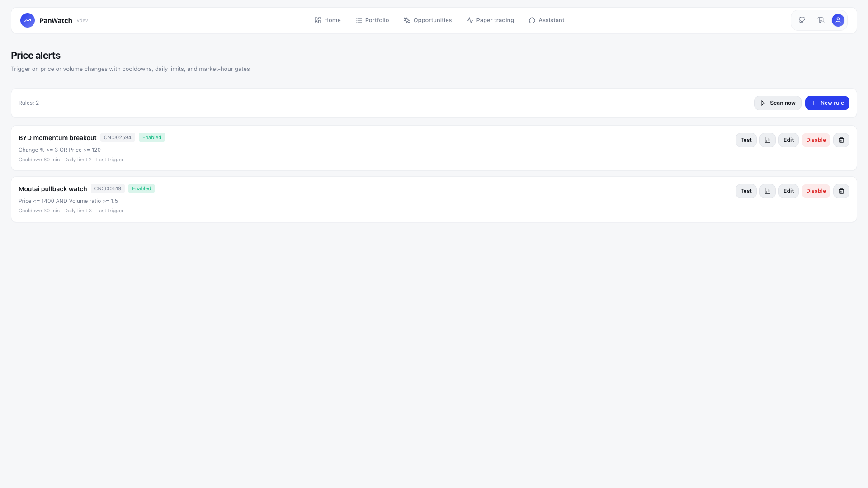View chart stats for BYD momentum breakout
Screen dimensions: 868x488
tap(768, 140)
